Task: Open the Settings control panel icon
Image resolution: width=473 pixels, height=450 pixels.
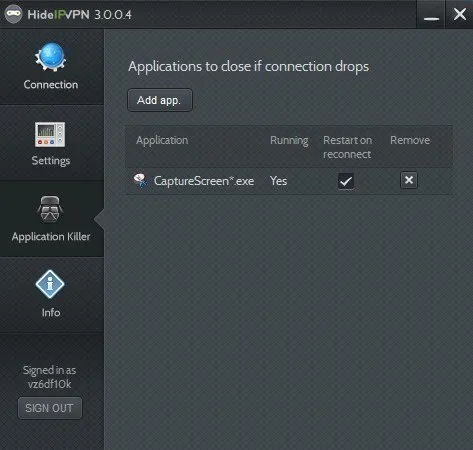Action: 50,134
